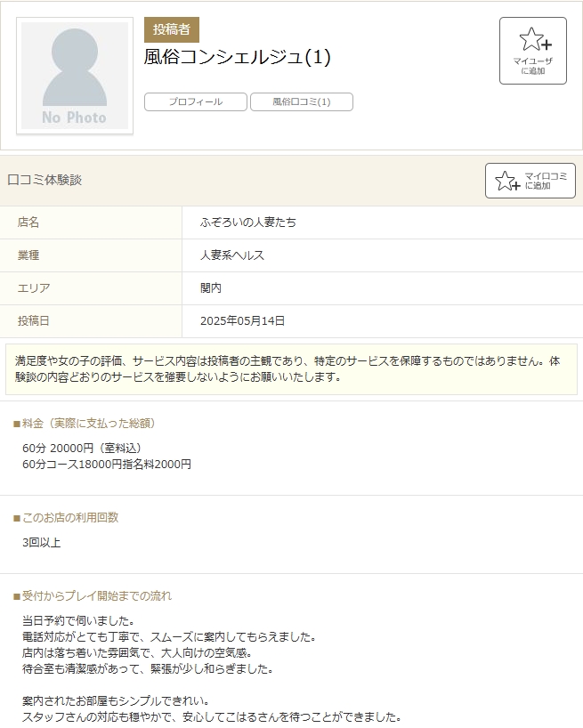Click the area value 関内

click(211, 288)
